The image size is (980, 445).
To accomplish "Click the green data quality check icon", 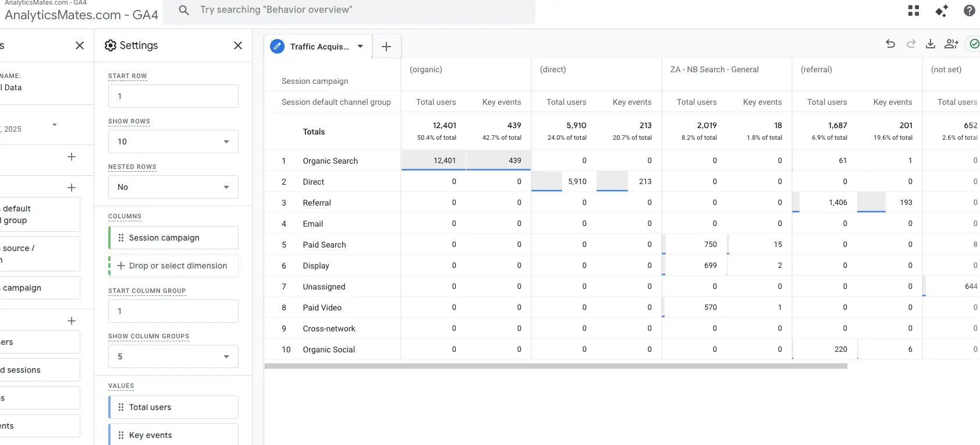I will (974, 44).
